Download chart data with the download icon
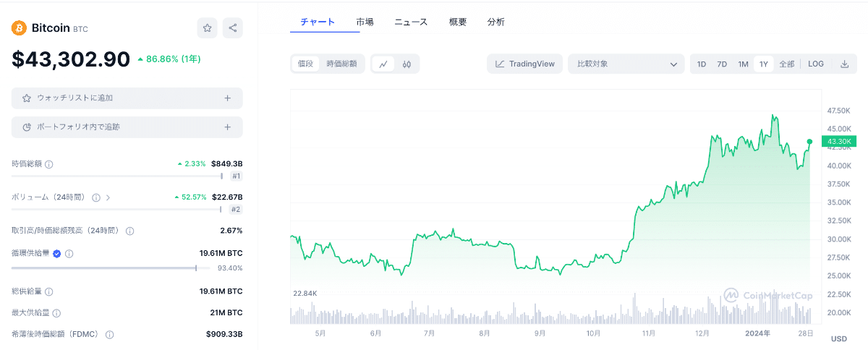This screenshot has width=868, height=350. (844, 64)
